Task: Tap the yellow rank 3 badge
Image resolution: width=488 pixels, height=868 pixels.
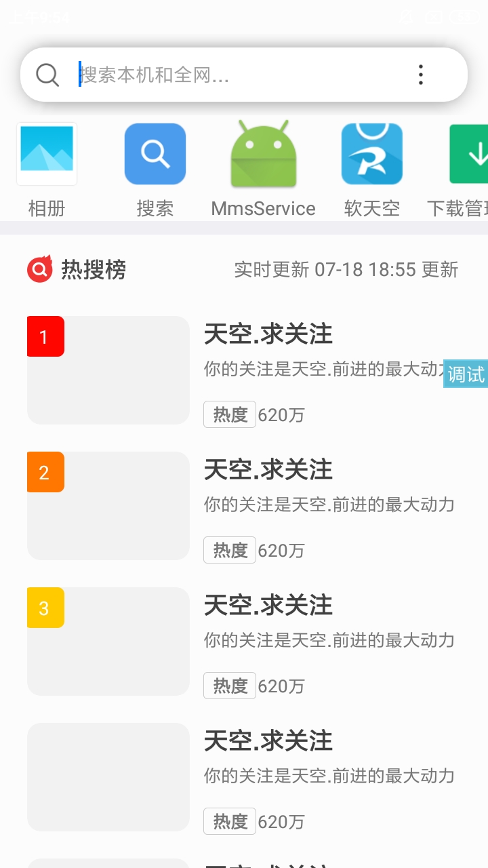Action: point(45,608)
